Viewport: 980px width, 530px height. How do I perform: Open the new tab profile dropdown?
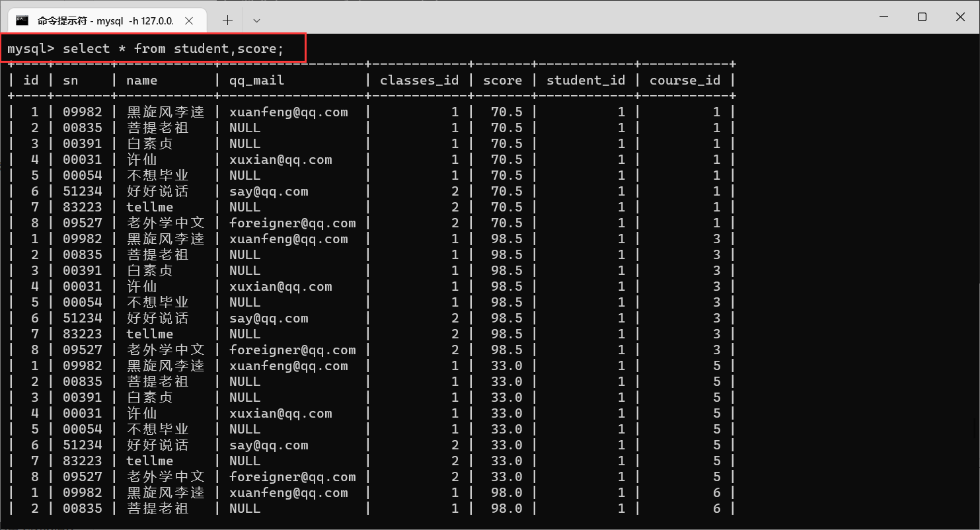tap(256, 20)
